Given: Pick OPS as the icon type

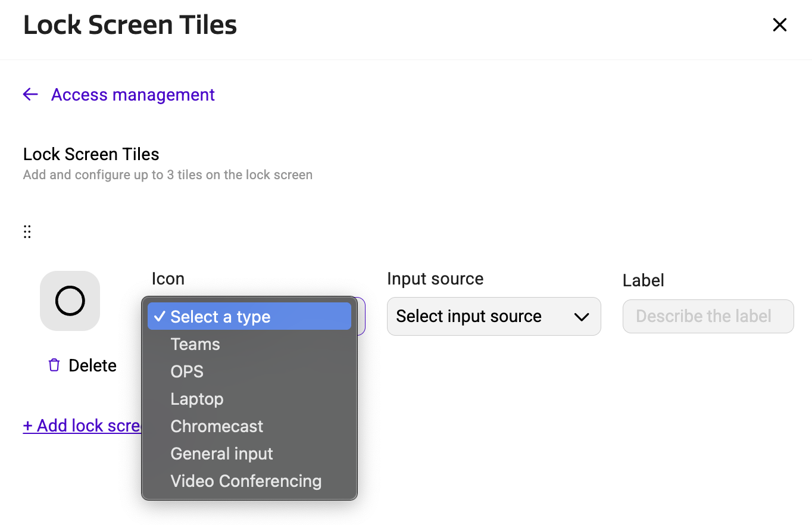Looking at the screenshot, I should point(187,371).
